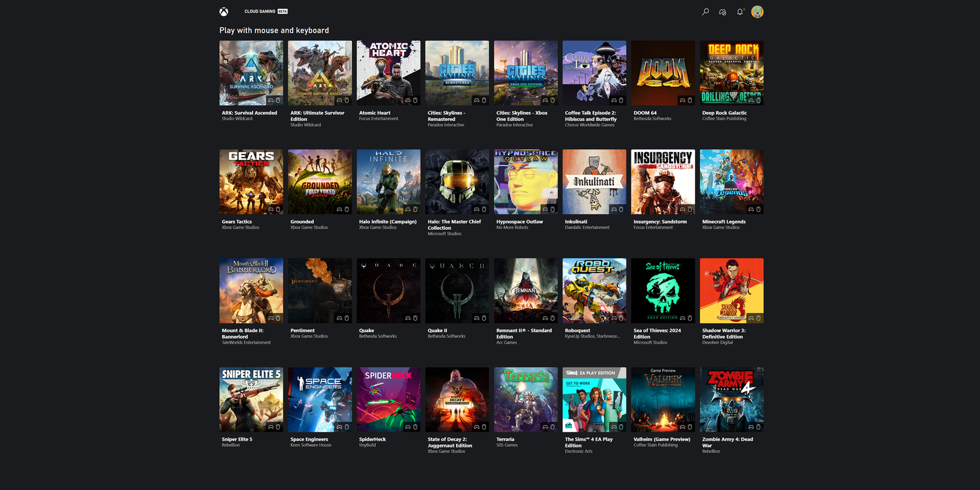Open the Minecraft Legends cover image
Image resolution: width=980 pixels, height=490 pixels.
coord(731,181)
